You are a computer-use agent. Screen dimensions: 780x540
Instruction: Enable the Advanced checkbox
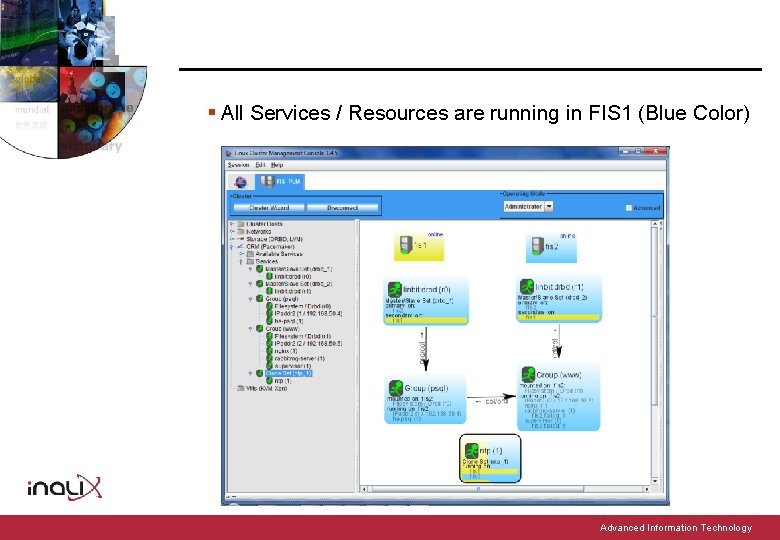click(x=629, y=208)
